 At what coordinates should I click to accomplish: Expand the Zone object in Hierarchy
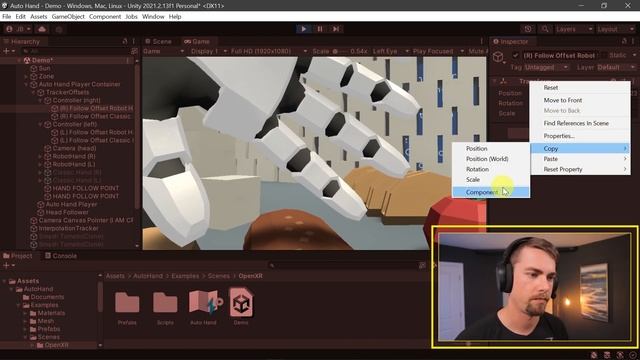[26, 76]
